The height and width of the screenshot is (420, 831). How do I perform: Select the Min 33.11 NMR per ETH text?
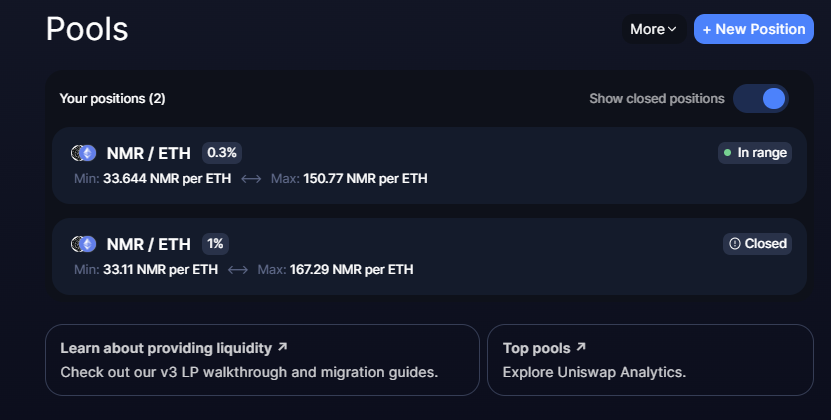[x=146, y=269]
